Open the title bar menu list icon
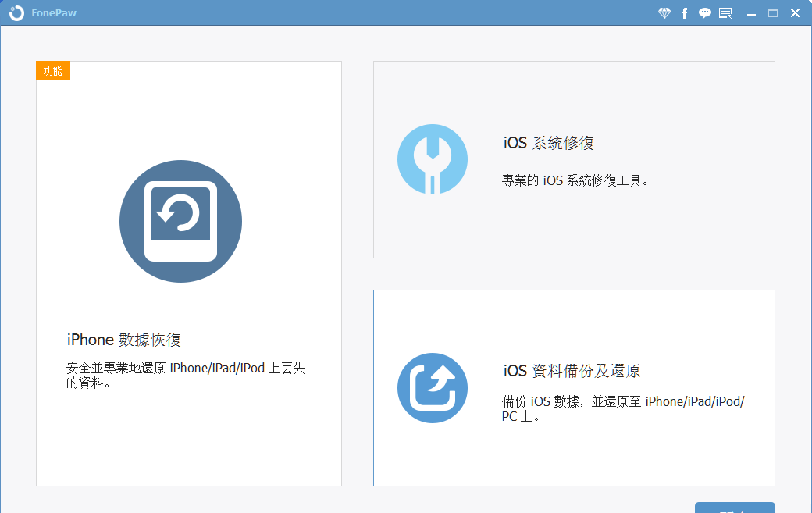The height and width of the screenshot is (513, 812). (x=725, y=13)
